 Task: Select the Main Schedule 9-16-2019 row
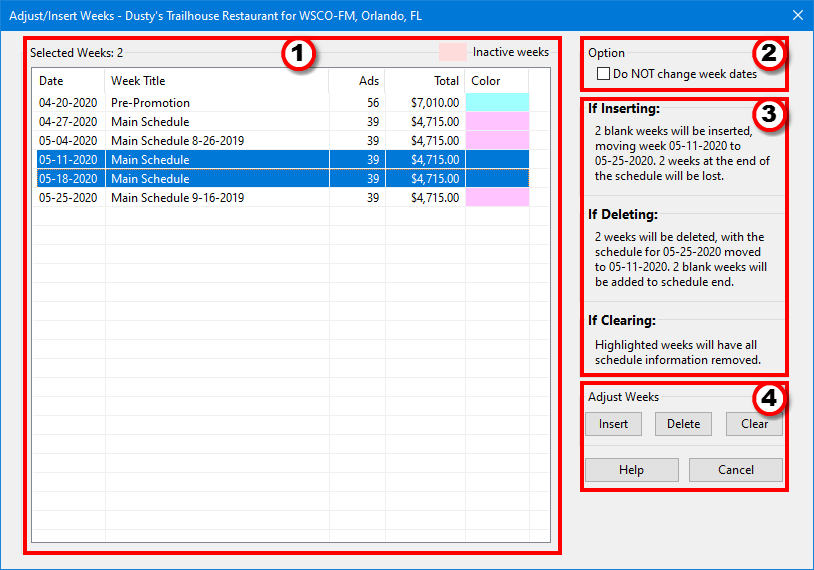[x=177, y=198]
